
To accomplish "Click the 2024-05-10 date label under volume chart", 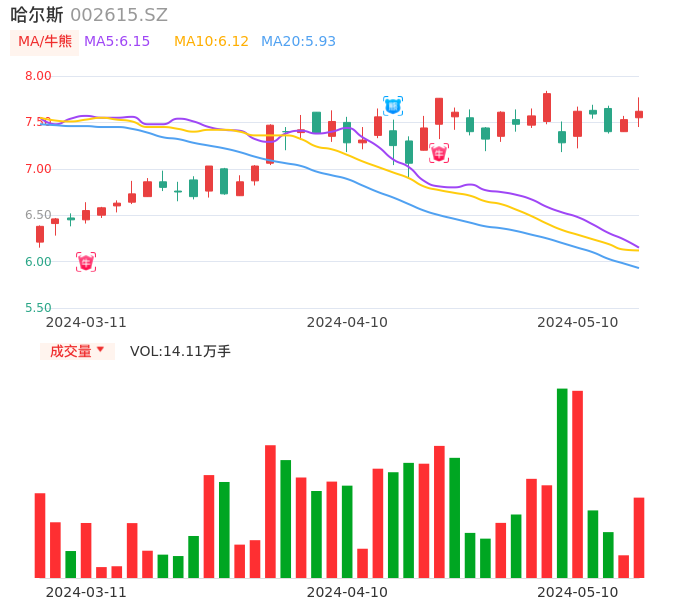I will pos(578,592).
